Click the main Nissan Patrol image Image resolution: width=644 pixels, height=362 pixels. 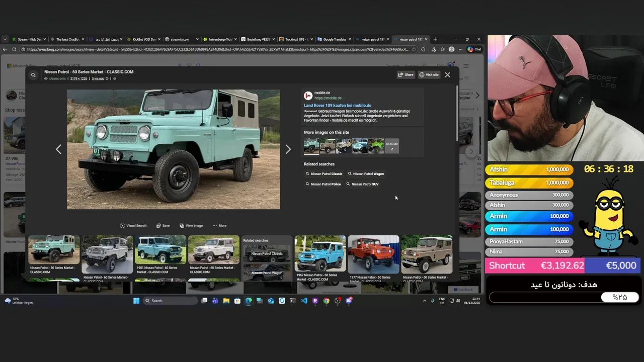[x=173, y=149]
